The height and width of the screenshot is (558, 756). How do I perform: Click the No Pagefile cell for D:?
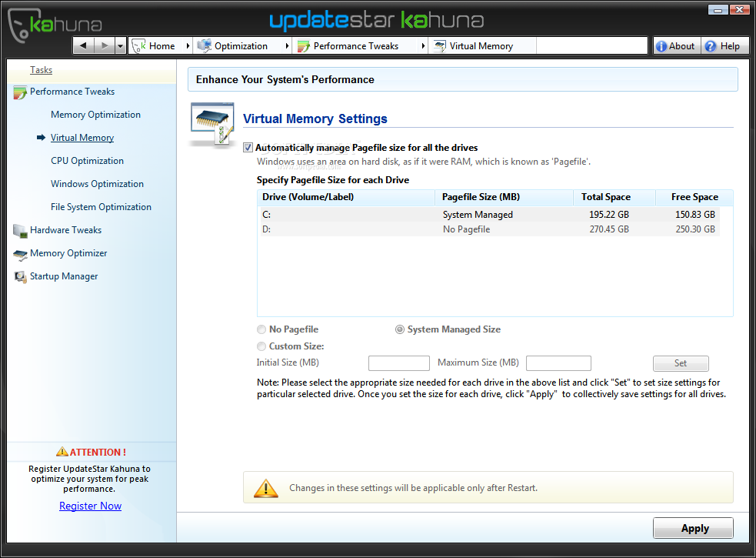tap(466, 230)
